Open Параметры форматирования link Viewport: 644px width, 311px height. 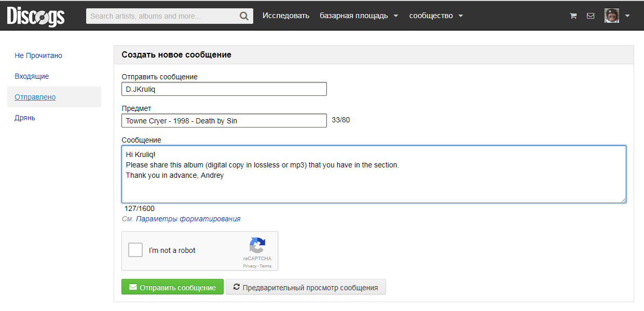188,219
